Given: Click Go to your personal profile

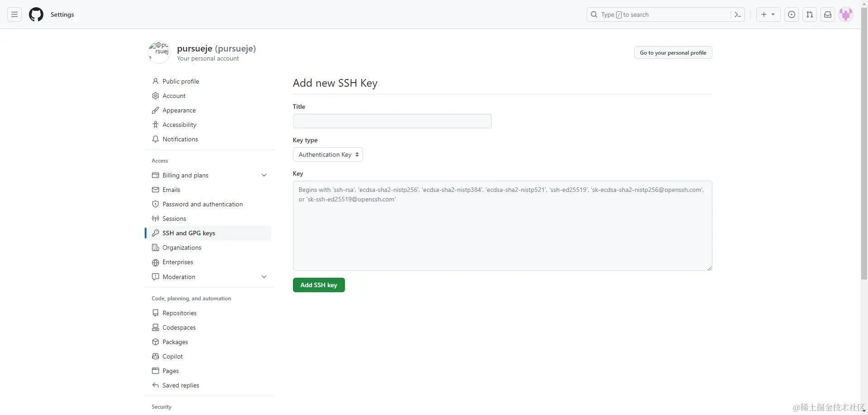Looking at the screenshot, I should click(x=673, y=52).
